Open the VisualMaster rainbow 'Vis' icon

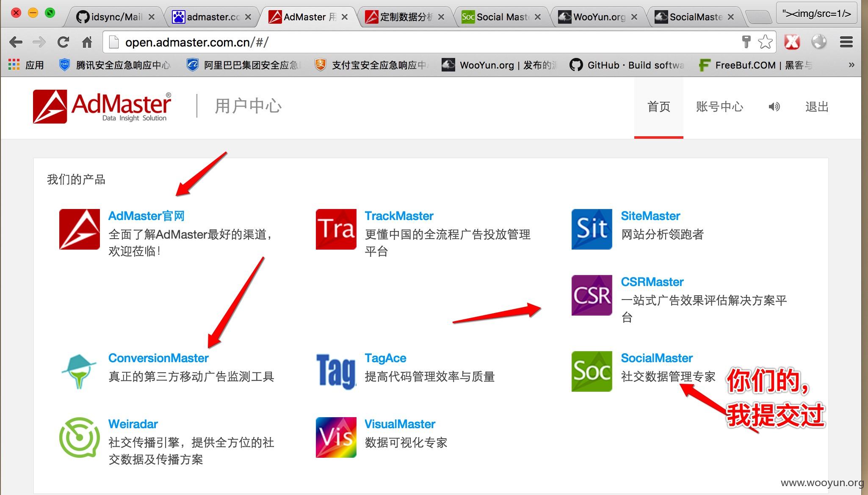[x=336, y=437]
